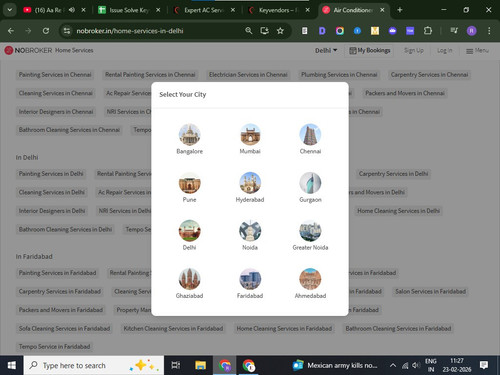Open Carpentry Services in Delhi link
Screen dimensions: 500x375
[393, 174]
